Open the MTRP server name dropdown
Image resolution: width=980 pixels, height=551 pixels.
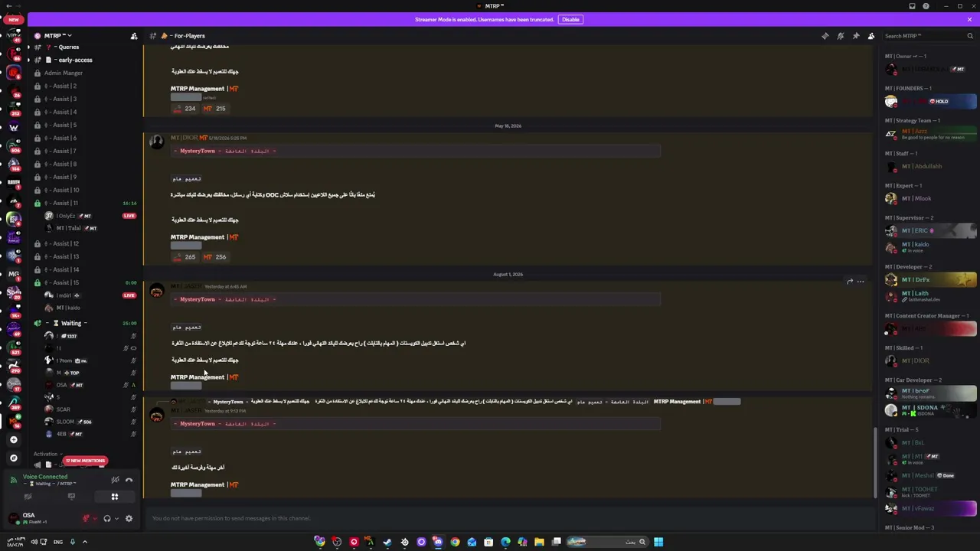(x=57, y=36)
